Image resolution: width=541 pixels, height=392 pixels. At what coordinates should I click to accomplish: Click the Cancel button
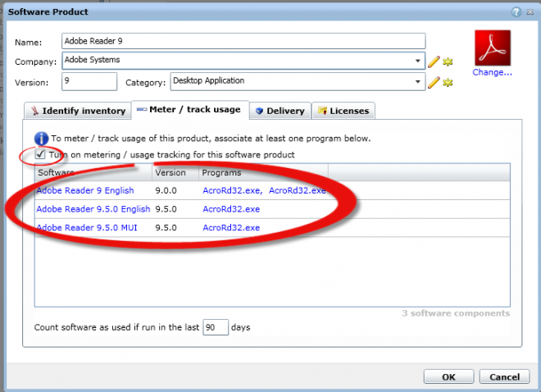point(504,376)
